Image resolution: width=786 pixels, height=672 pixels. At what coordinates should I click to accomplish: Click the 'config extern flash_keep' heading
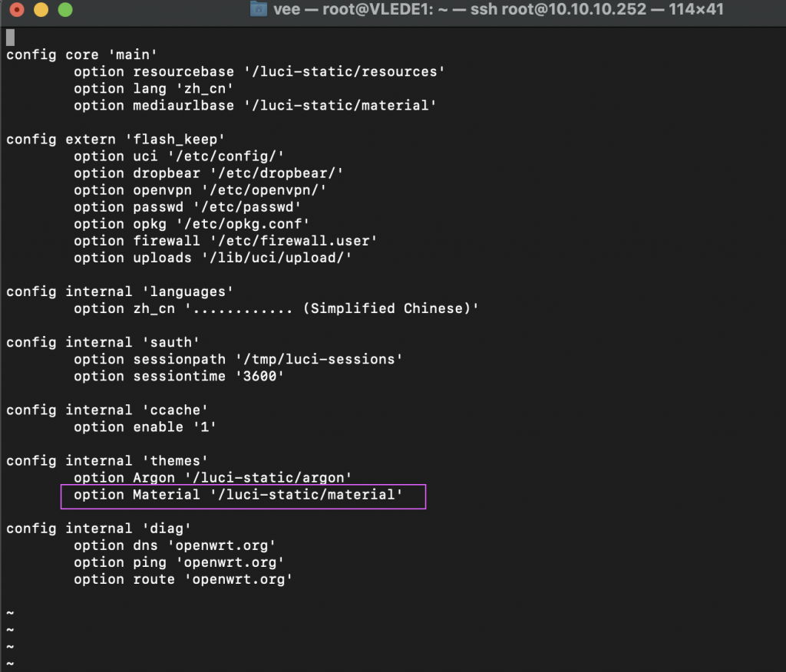pos(115,140)
